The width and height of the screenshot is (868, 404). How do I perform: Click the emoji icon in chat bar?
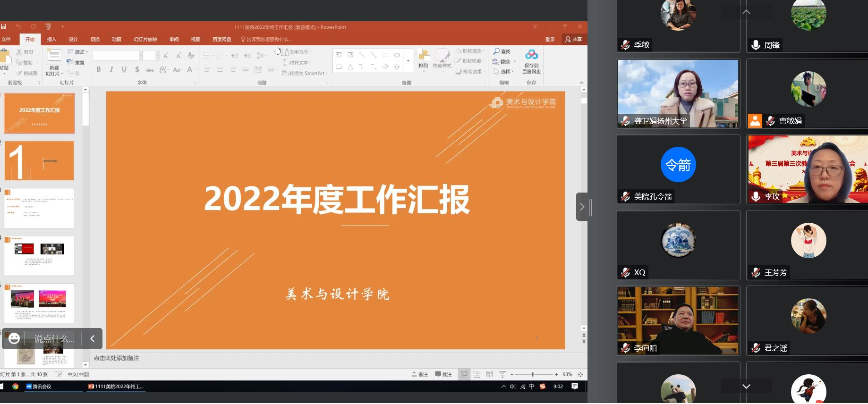click(14, 338)
